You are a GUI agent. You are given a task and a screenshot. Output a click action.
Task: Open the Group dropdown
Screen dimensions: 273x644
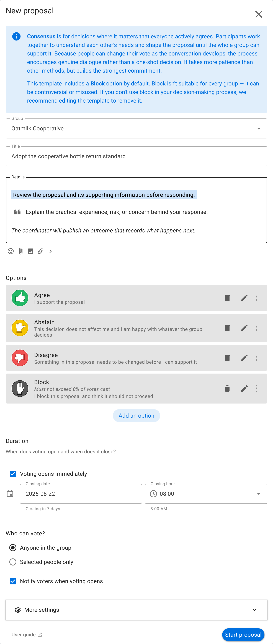(136, 128)
